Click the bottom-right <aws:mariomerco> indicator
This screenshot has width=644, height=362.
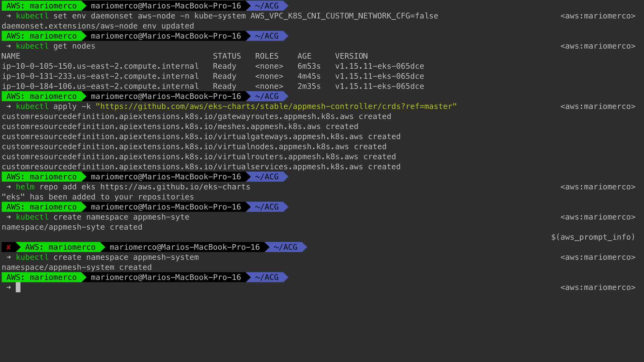pyautogui.click(x=598, y=288)
